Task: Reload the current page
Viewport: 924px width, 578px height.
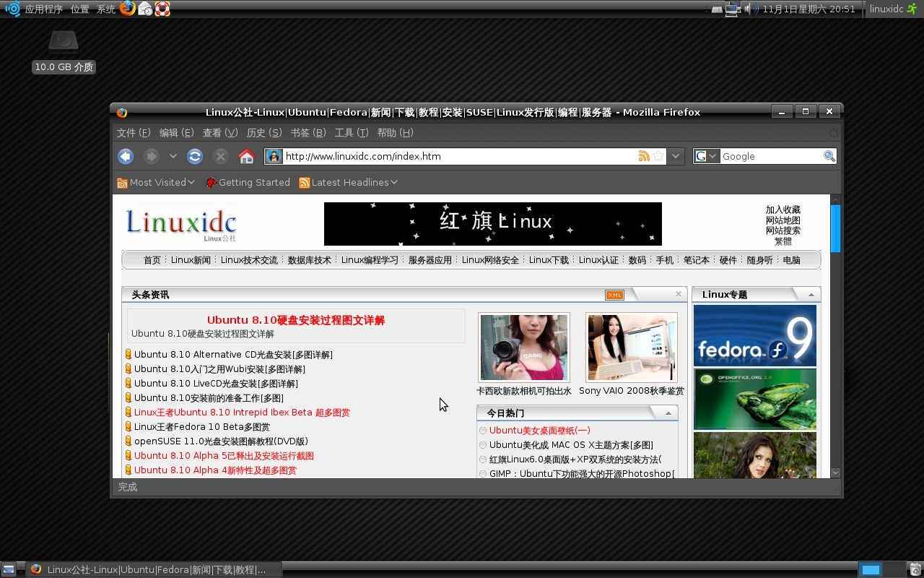Action: 195,156
